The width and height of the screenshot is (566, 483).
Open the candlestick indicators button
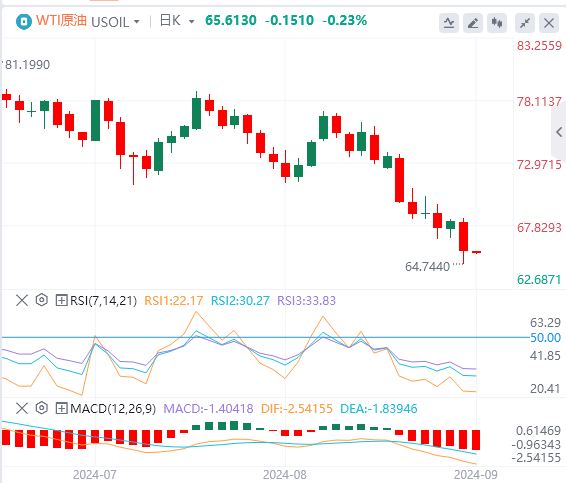pos(497,23)
